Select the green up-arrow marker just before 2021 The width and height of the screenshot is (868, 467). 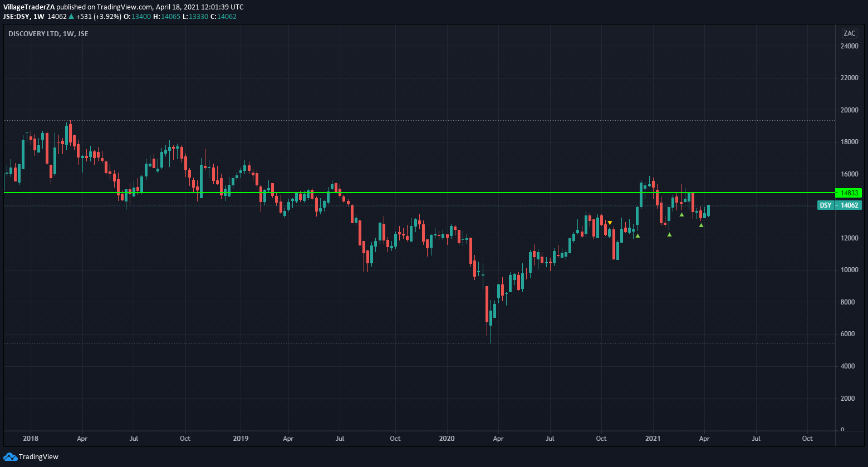coord(637,236)
